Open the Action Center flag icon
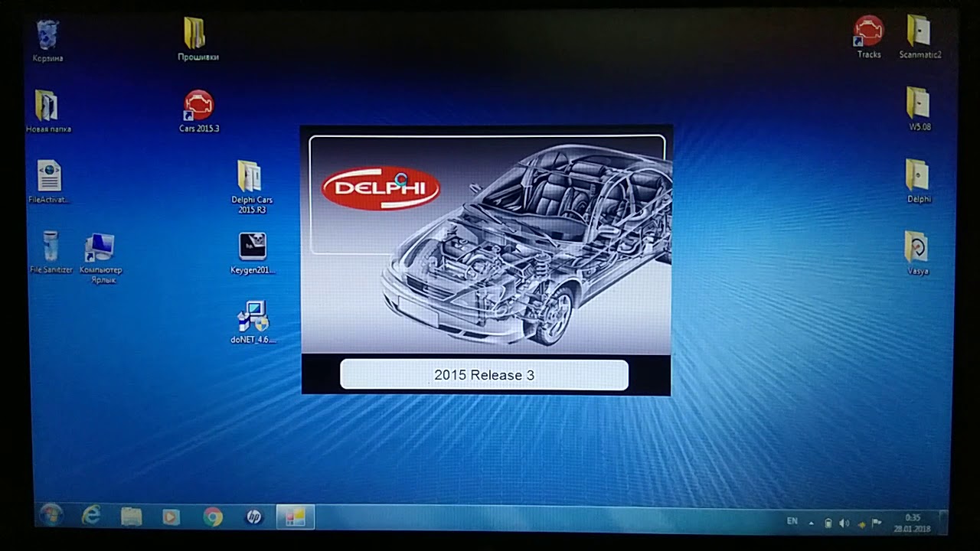Image resolution: width=980 pixels, height=551 pixels. pos(877,523)
